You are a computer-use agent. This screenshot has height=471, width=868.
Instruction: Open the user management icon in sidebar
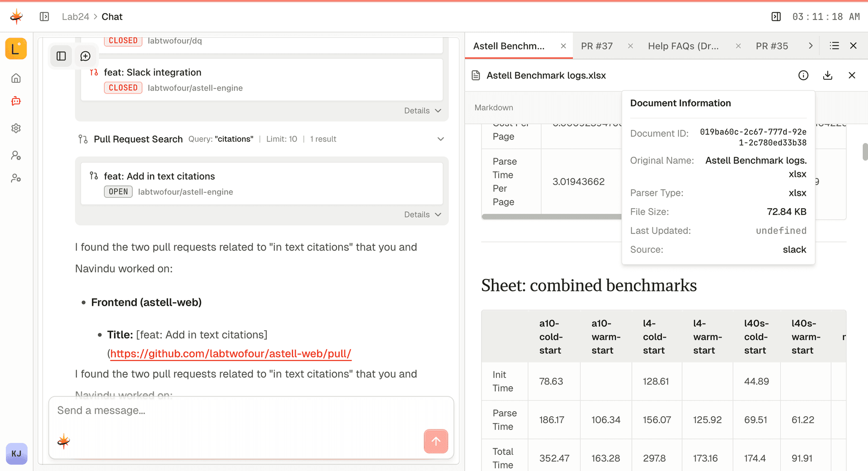tap(16, 155)
